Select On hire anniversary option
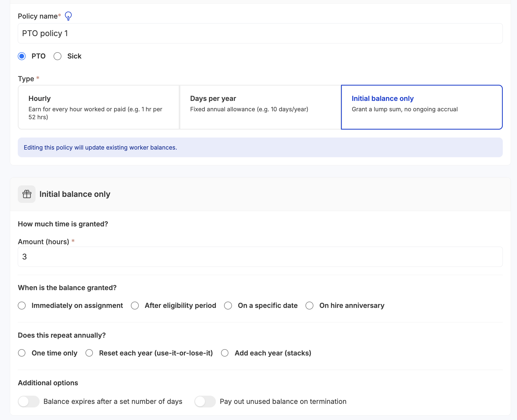Image resolution: width=517 pixels, height=420 pixels. coord(309,306)
